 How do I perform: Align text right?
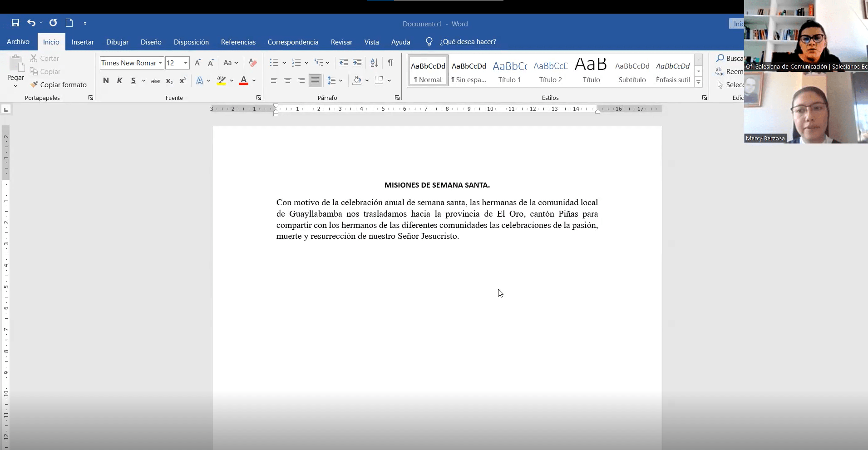(x=301, y=80)
